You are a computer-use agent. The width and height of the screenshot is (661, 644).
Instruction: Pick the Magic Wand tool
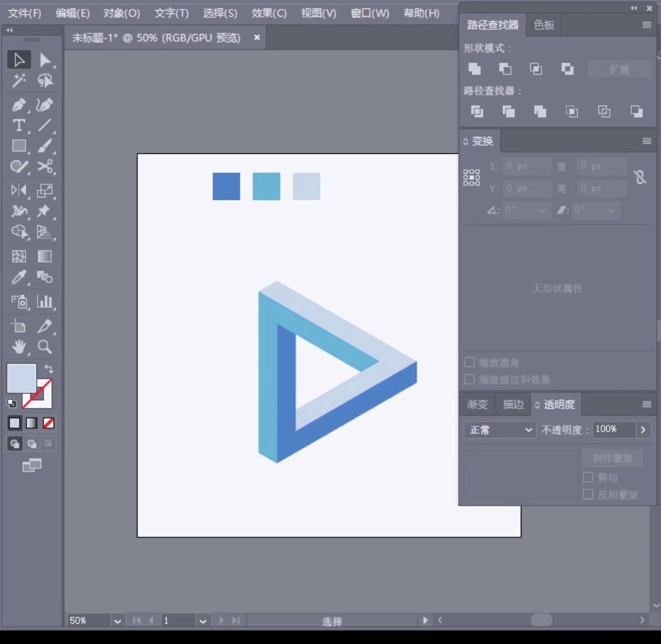(x=19, y=80)
